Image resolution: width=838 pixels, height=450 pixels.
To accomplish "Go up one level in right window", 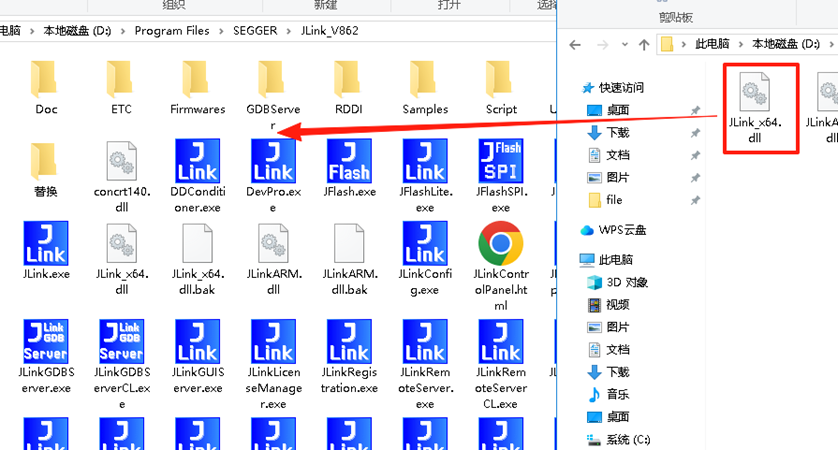I will point(644,45).
